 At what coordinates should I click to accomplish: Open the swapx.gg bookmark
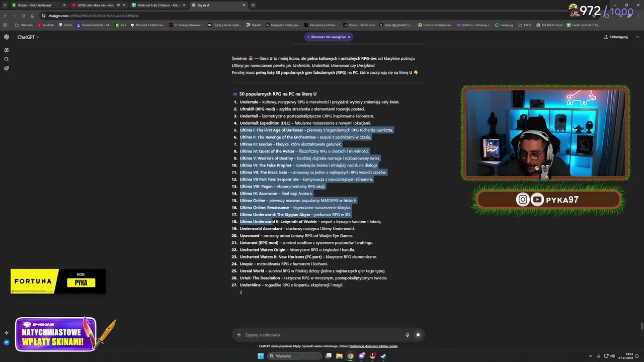[x=504, y=25]
